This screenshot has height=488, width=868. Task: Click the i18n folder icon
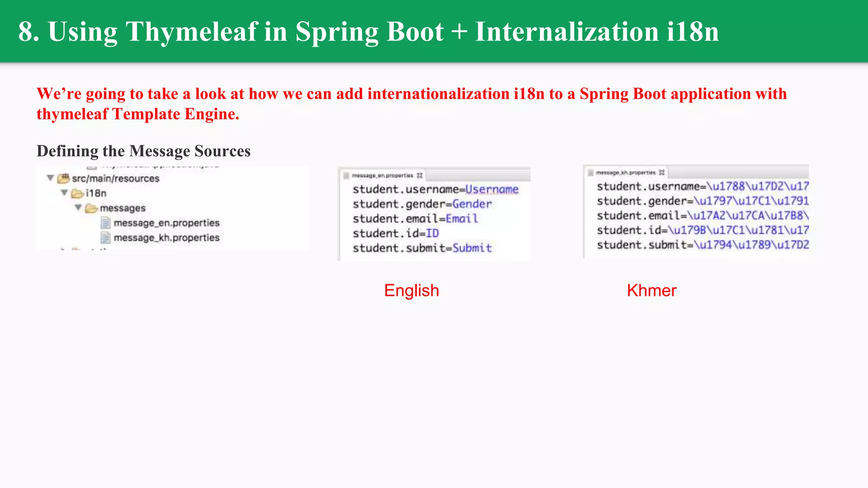77,194
